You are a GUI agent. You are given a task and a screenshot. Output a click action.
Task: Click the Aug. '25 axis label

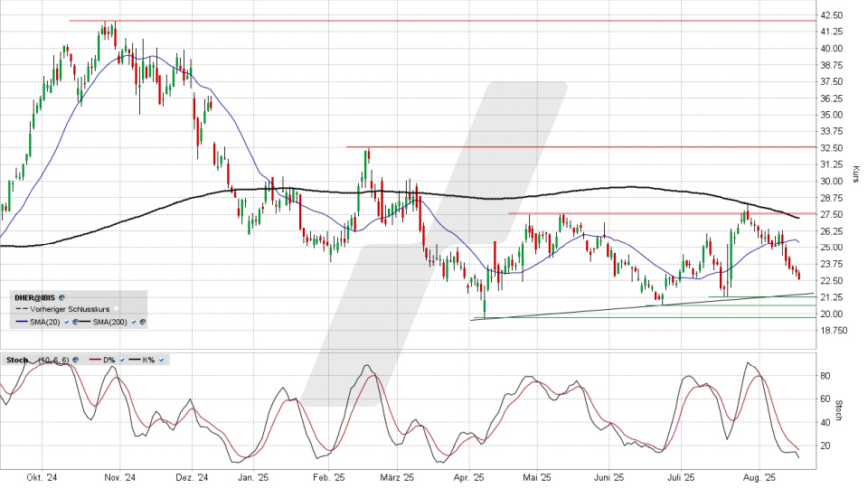point(759,477)
